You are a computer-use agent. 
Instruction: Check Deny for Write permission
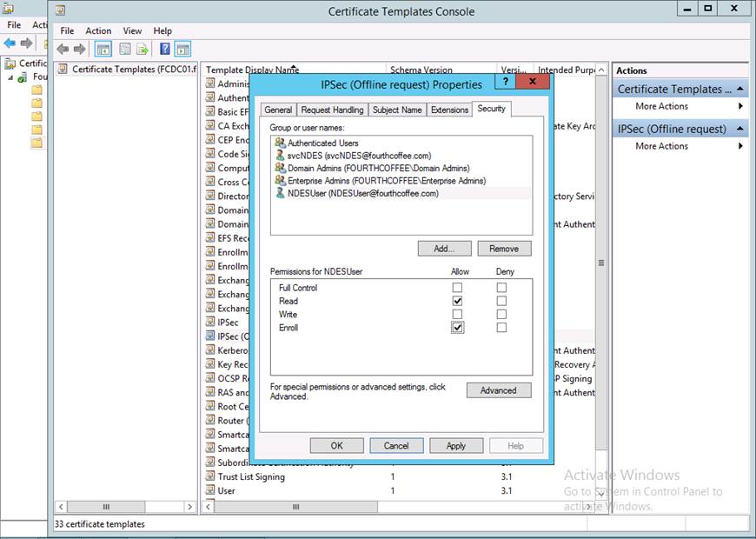point(501,315)
